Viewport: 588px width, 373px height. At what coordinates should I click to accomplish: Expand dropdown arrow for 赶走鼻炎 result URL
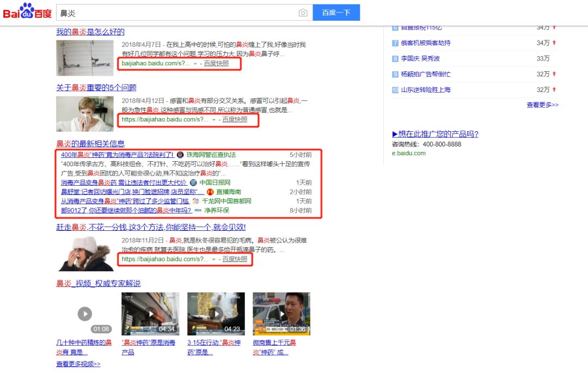point(214,259)
